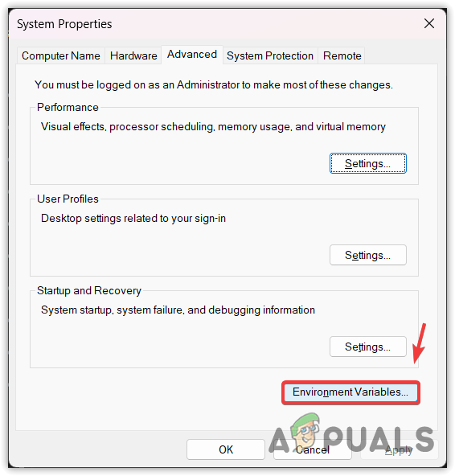The image size is (455, 476).
Task: Open the Hardware tab
Action: [x=133, y=55]
